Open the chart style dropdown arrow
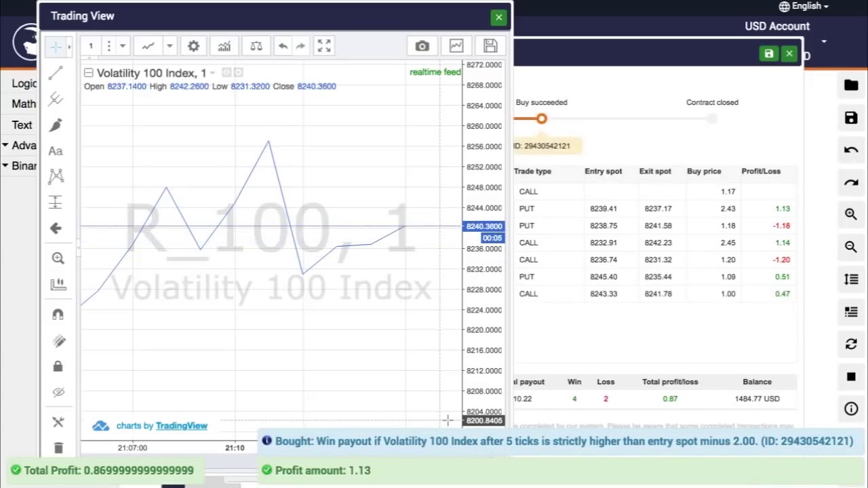Image resolution: width=868 pixels, height=488 pixels. click(x=170, y=46)
